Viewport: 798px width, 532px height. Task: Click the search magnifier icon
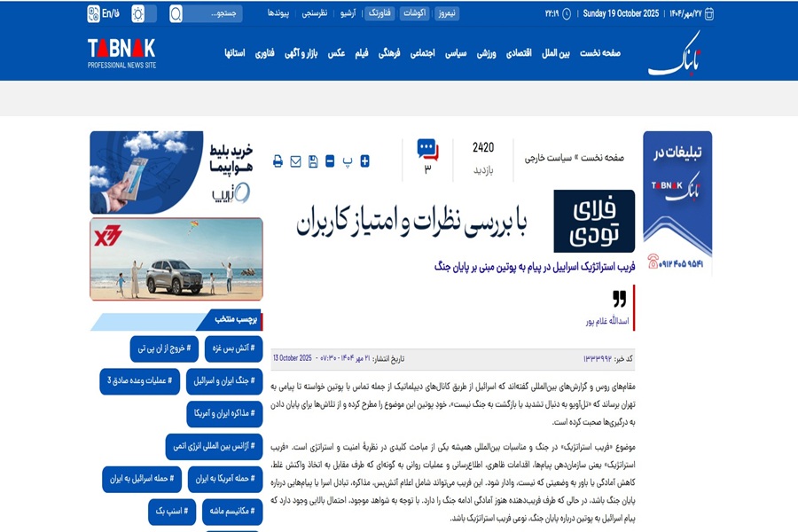[176, 14]
